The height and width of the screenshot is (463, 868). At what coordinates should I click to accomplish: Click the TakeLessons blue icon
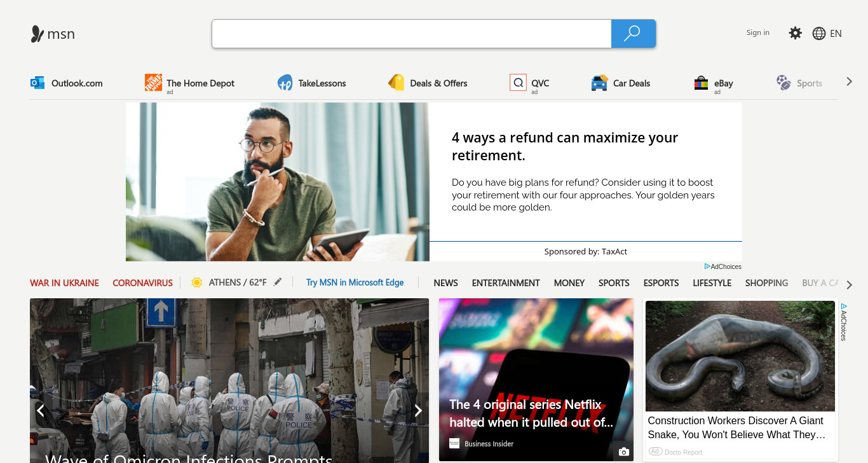pos(285,83)
